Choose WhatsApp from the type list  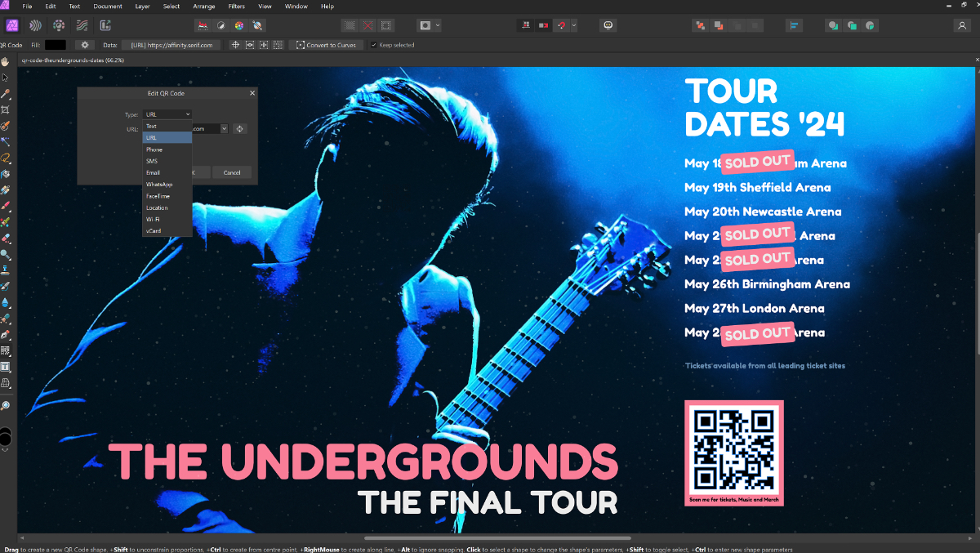(159, 185)
